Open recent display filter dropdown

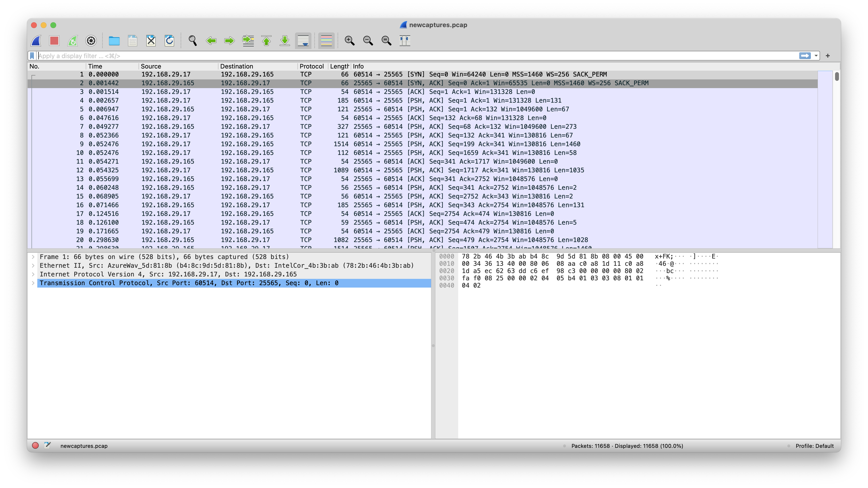pyautogui.click(x=816, y=56)
